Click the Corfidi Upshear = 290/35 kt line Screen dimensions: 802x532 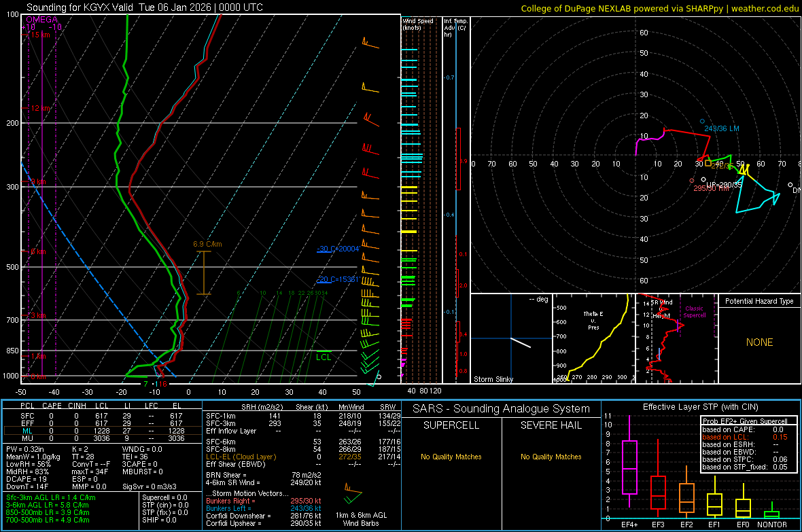tap(264, 523)
